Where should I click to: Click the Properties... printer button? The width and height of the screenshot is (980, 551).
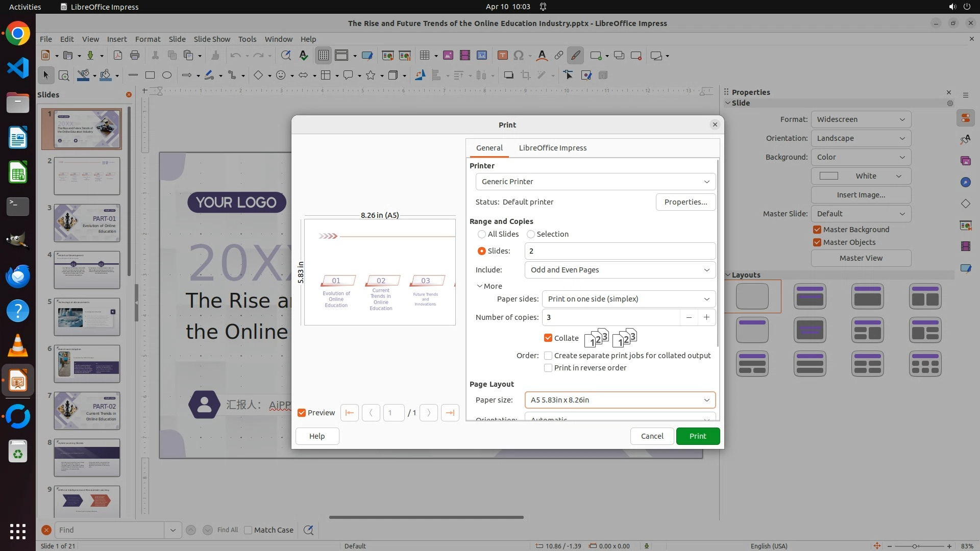click(685, 202)
